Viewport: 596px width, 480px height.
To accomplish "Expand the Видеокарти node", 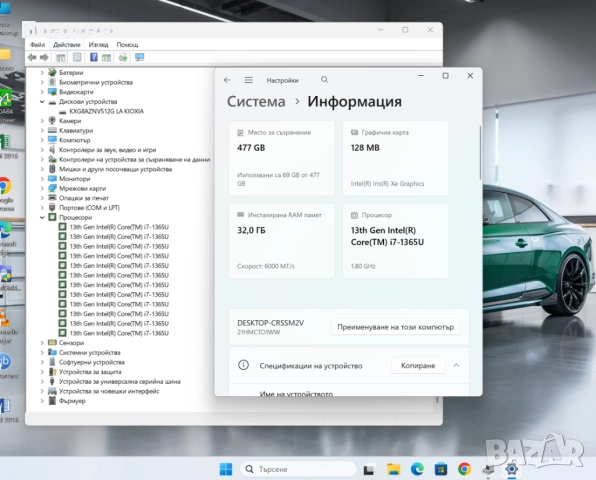I will click(x=42, y=92).
